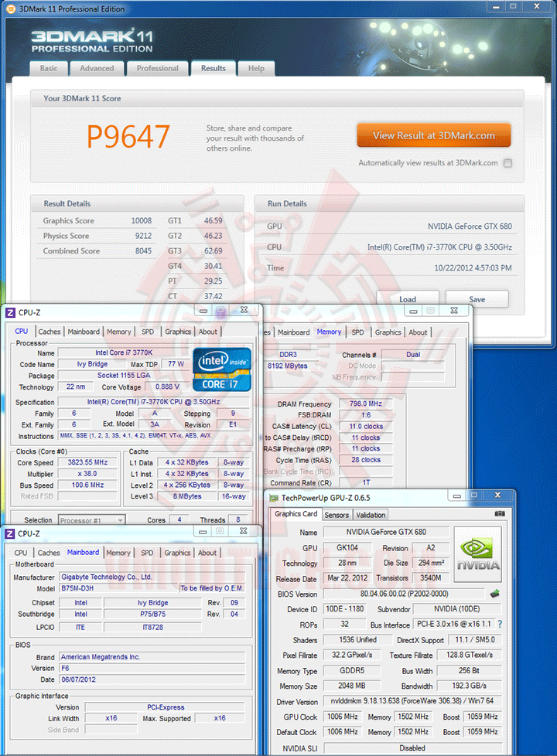This screenshot has height=756, width=557.
Task: Click the NVIDIA SLI Disabled field
Action: 412,747
